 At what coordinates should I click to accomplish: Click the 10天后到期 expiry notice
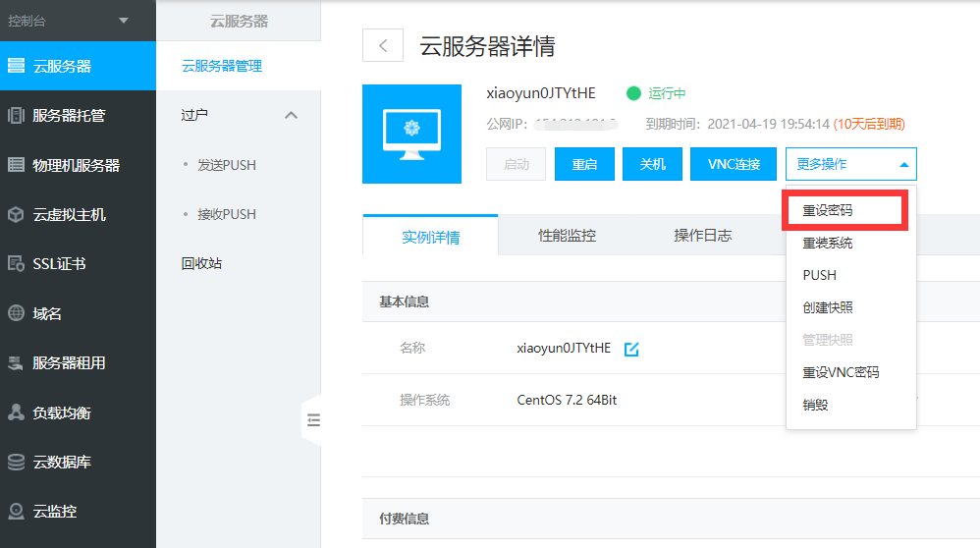(x=869, y=124)
